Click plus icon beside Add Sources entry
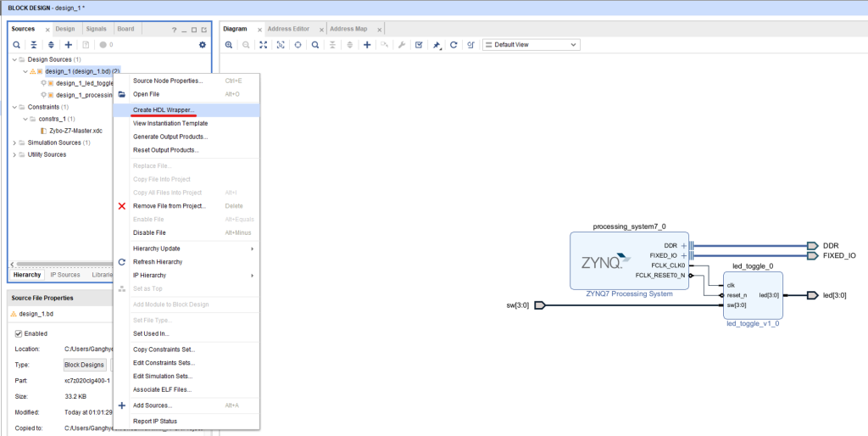This screenshot has width=868, height=436. pos(122,405)
